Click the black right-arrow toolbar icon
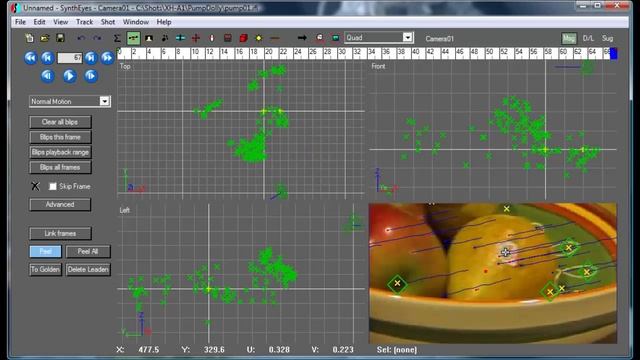This screenshot has height=360, width=640. (x=302, y=38)
